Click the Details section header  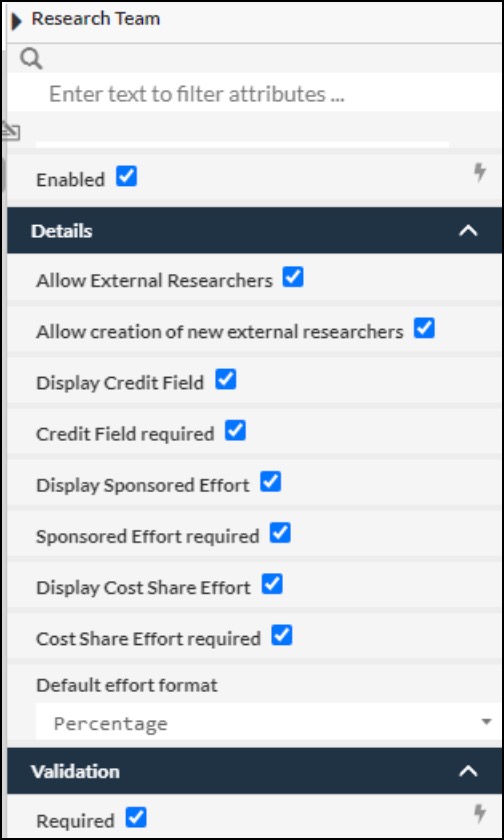click(x=254, y=231)
